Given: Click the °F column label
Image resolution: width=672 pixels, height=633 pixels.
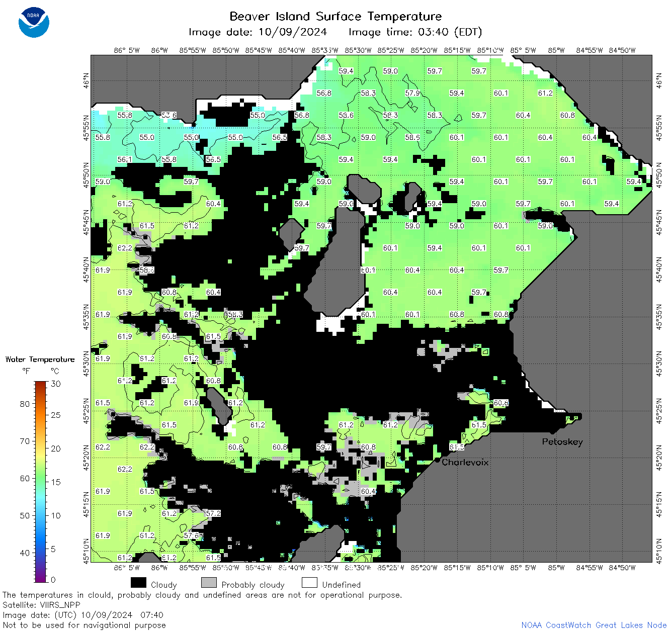Looking at the screenshot, I should point(27,371).
